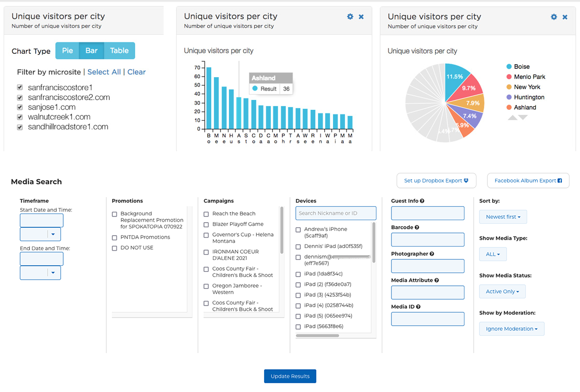Image resolution: width=580 pixels, height=392 pixels.
Task: Clear the microsite filter selection
Action: pos(137,72)
